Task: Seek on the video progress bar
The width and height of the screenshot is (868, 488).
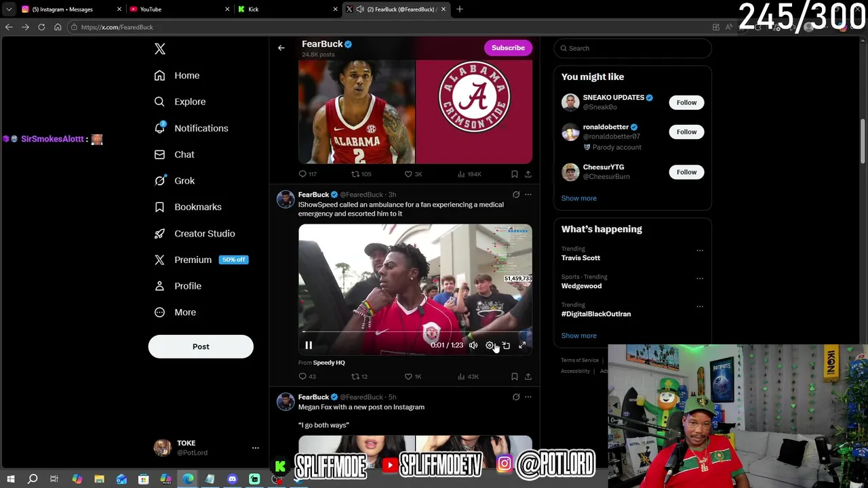Action: coord(415,333)
